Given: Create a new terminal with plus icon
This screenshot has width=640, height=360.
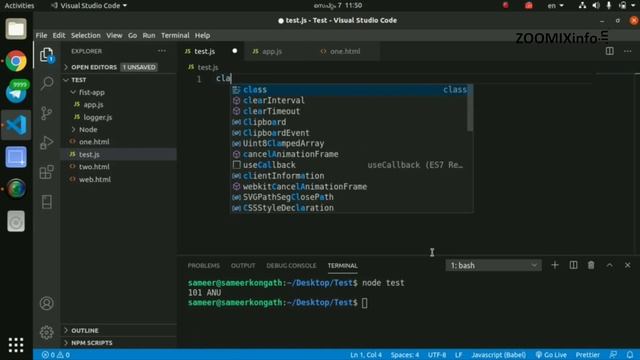Looking at the screenshot, I should (554, 265).
